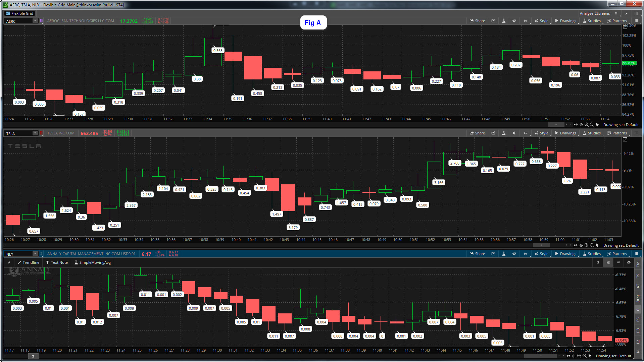Open the NLY symbol selector dropdown arrow
The image size is (644, 362).
point(35,254)
